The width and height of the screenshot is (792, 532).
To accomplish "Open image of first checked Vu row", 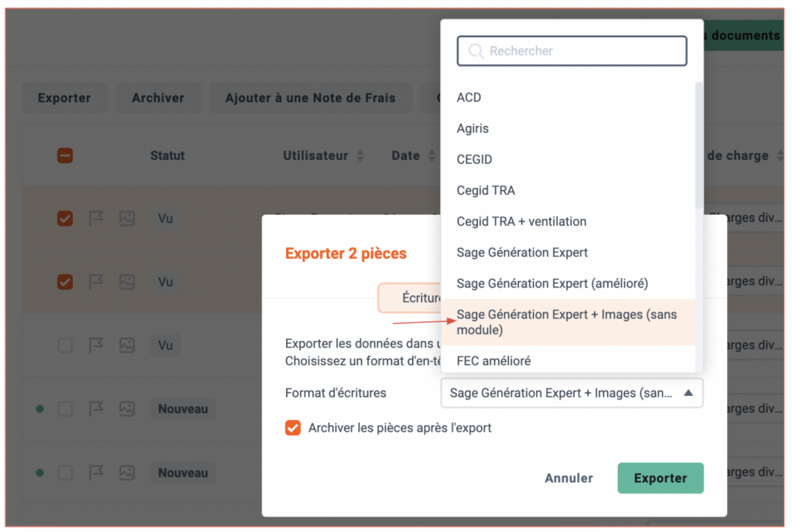I will tap(127, 218).
